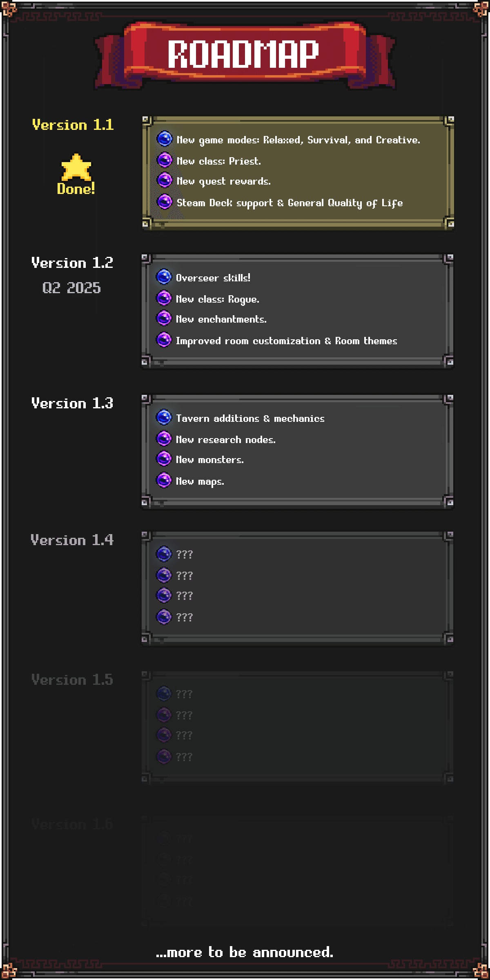The height and width of the screenshot is (980, 490).
Task: Click the orb beside New maps
Action: pyautogui.click(x=164, y=480)
